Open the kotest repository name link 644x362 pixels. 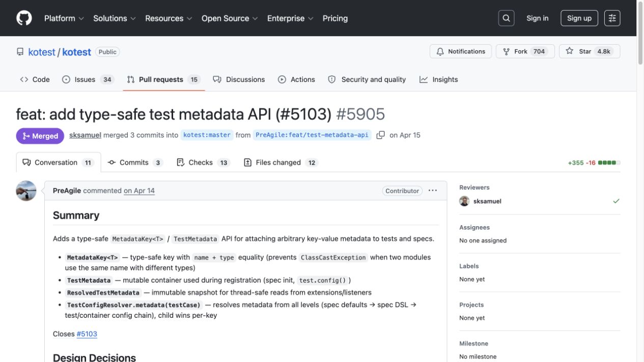coord(76,52)
